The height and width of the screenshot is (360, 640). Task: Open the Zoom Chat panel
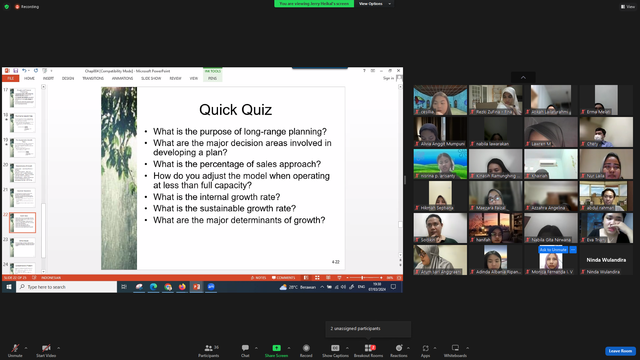(x=245, y=350)
